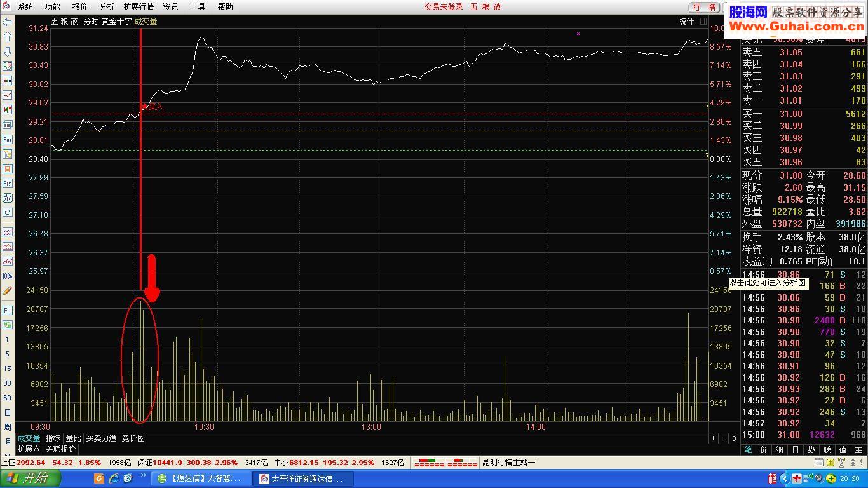The image size is (868, 488).
Task: Switch to the 量比 tab
Action: pos(74,438)
